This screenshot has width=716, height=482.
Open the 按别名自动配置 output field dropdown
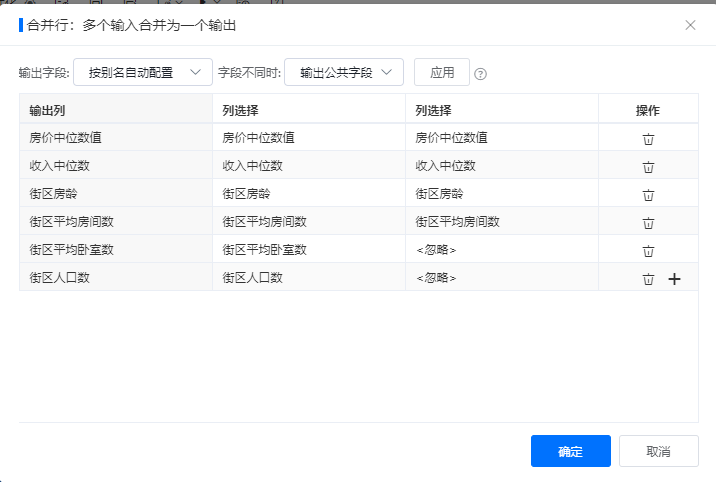[x=143, y=72]
